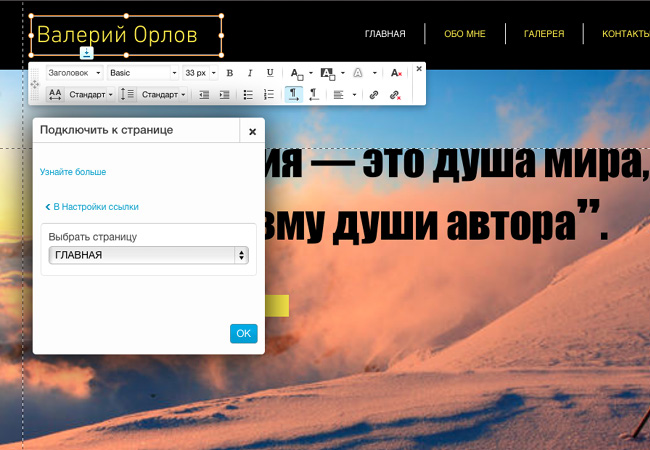Image resolution: width=650 pixels, height=450 pixels.
Task: Click the character spacing AA icon
Action: pos(55,94)
